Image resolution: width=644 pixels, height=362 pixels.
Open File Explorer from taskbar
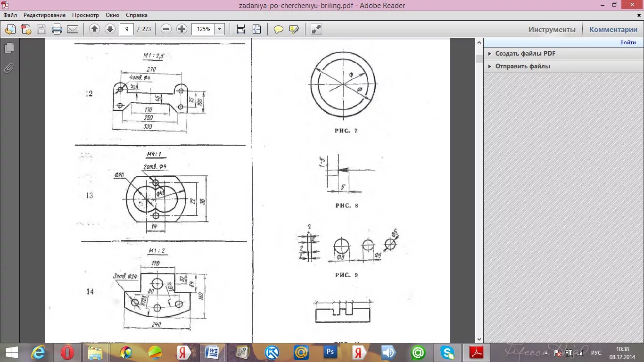click(96, 353)
